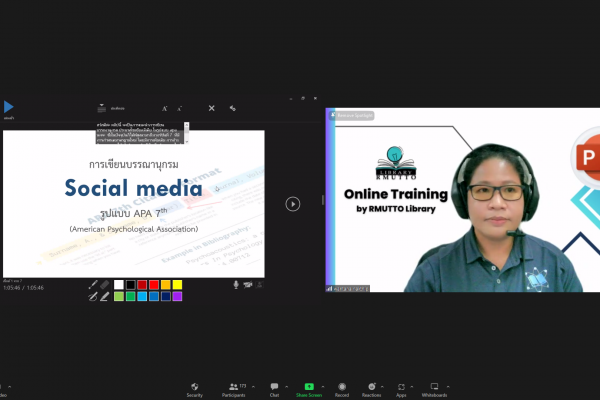Pick the dark red ink color
The image size is (600, 400).
[142, 284]
